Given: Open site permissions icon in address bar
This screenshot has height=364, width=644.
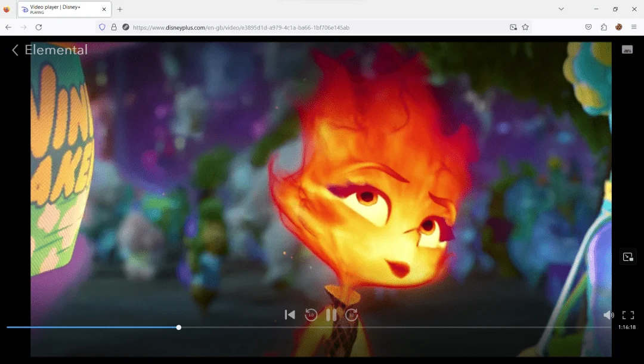Looking at the screenshot, I should pyautogui.click(x=126, y=27).
